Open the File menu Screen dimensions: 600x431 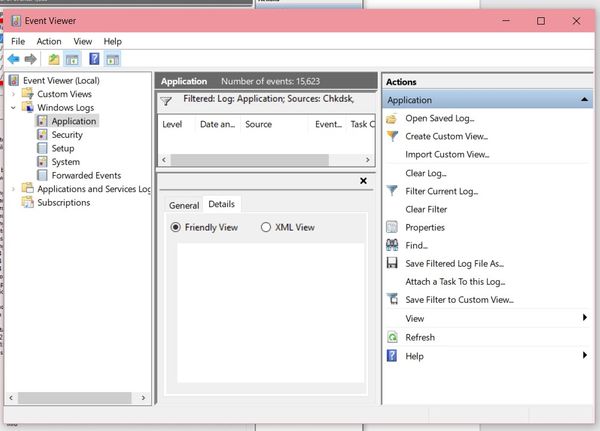coord(18,41)
